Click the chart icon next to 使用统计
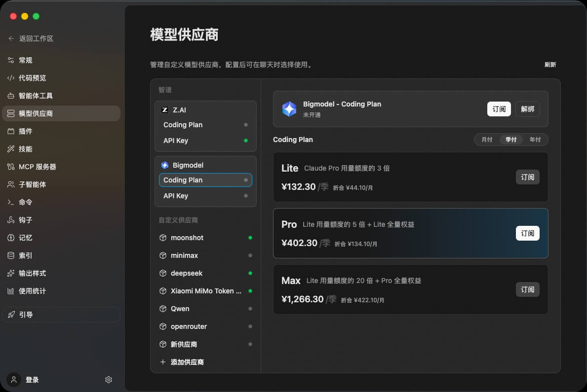The height and width of the screenshot is (392, 587). click(11, 291)
